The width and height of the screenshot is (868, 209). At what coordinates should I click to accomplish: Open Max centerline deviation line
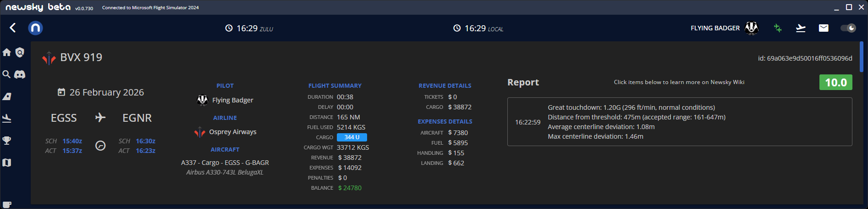click(595, 136)
